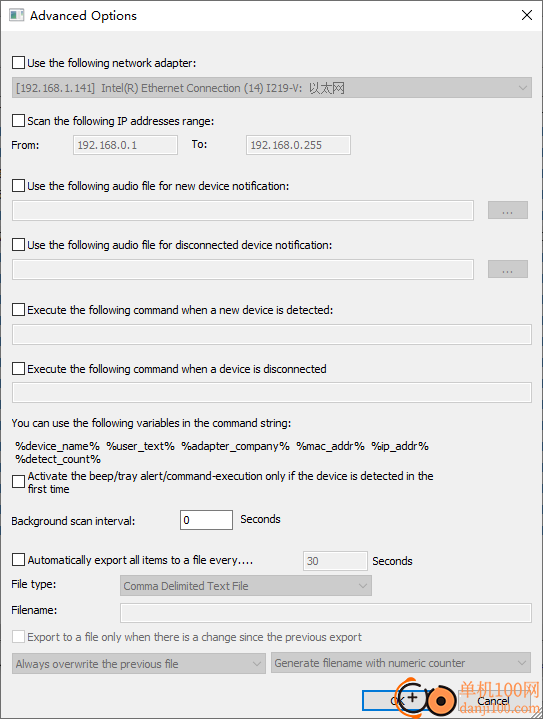Click the Advanced Options window icon

point(16,15)
